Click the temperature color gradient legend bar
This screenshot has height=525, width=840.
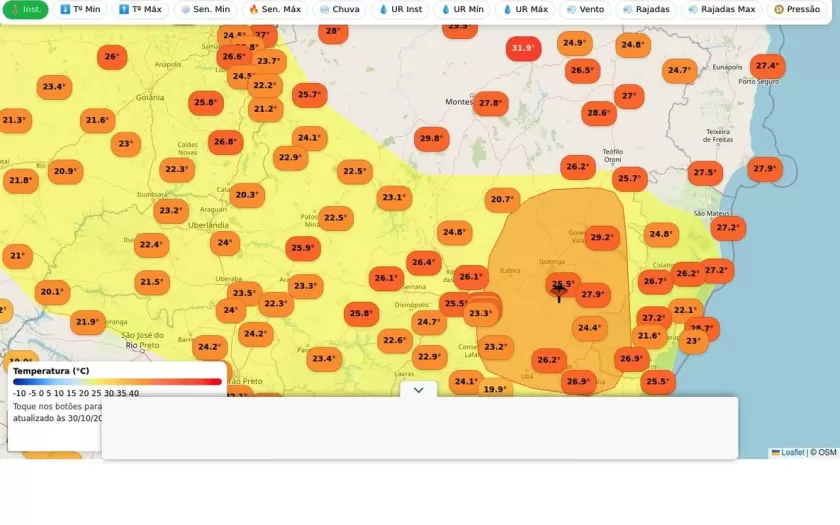click(117, 382)
